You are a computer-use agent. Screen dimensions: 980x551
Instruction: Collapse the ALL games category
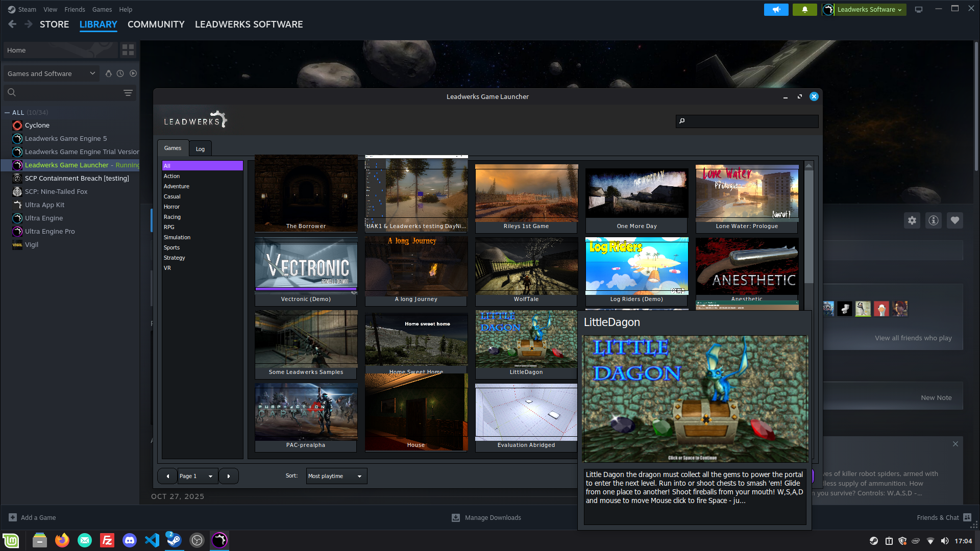tap(7, 113)
